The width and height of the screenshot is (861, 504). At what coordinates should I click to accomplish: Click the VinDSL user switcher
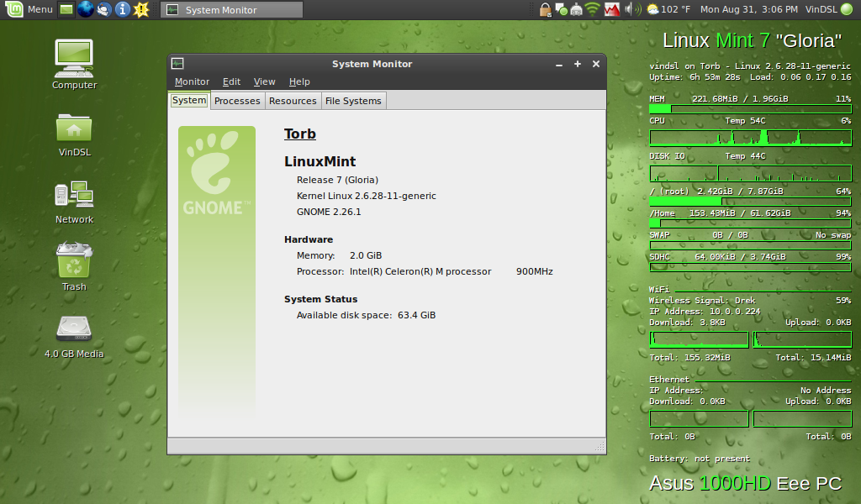point(821,9)
